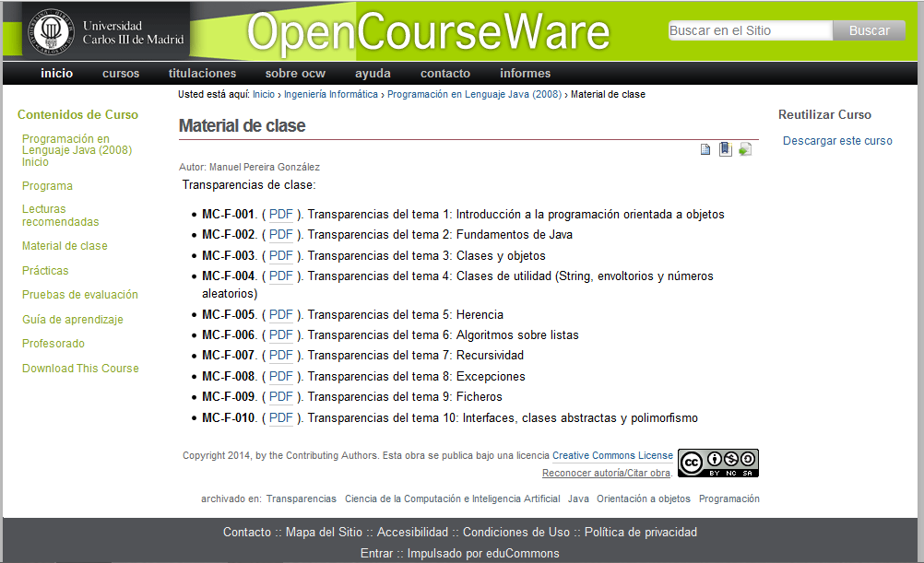The image size is (924, 563).
Task: Open the PDF for MC-F-001
Action: 280,214
